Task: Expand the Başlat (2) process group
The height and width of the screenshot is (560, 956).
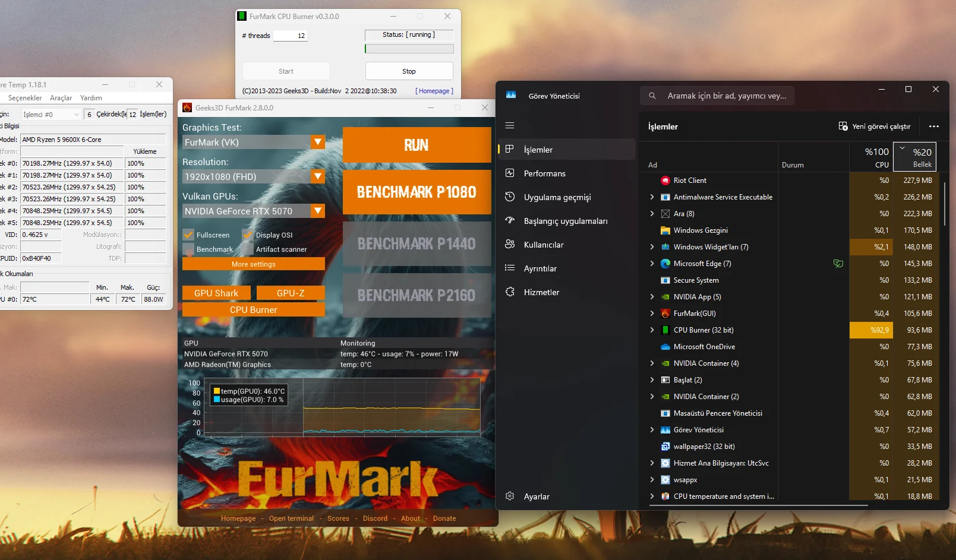Action: pos(652,379)
